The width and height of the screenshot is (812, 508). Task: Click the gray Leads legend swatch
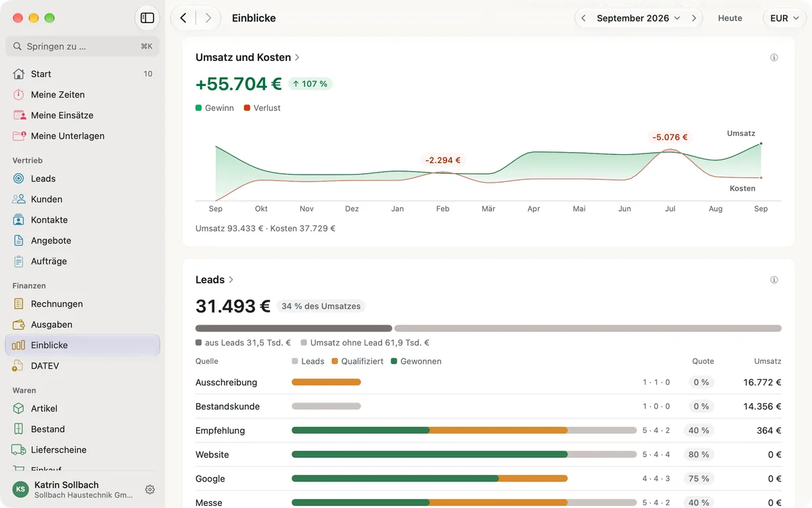coord(295,361)
